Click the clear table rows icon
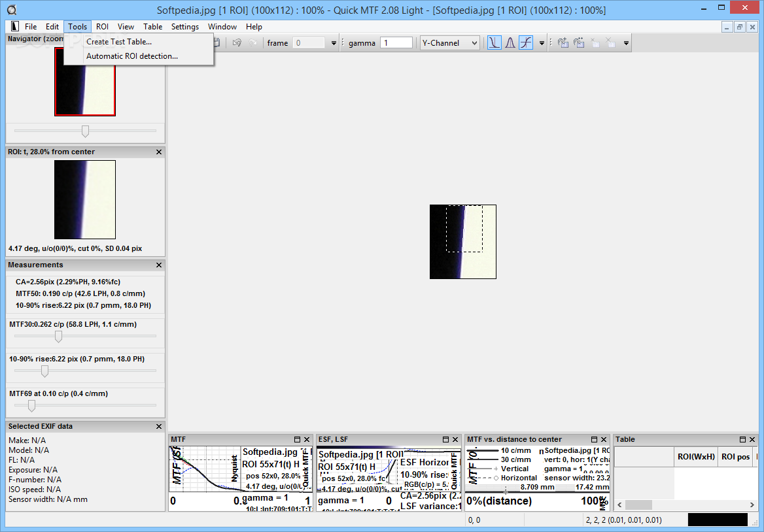The width and height of the screenshot is (764, 532). coord(610,43)
